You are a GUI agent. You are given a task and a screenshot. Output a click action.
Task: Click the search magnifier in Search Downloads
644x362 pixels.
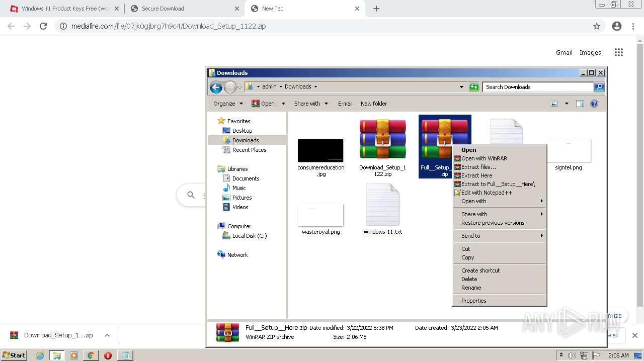tap(599, 87)
